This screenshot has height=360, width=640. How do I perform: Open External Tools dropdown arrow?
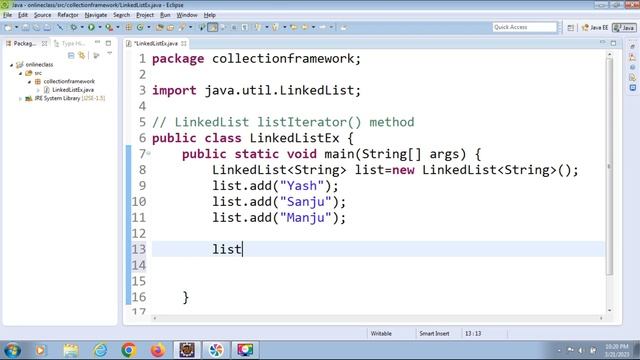pyautogui.click(x=118, y=27)
